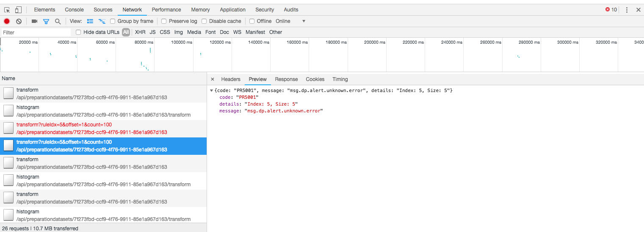
Task: Filter requests by XHR
Action: pyautogui.click(x=140, y=32)
